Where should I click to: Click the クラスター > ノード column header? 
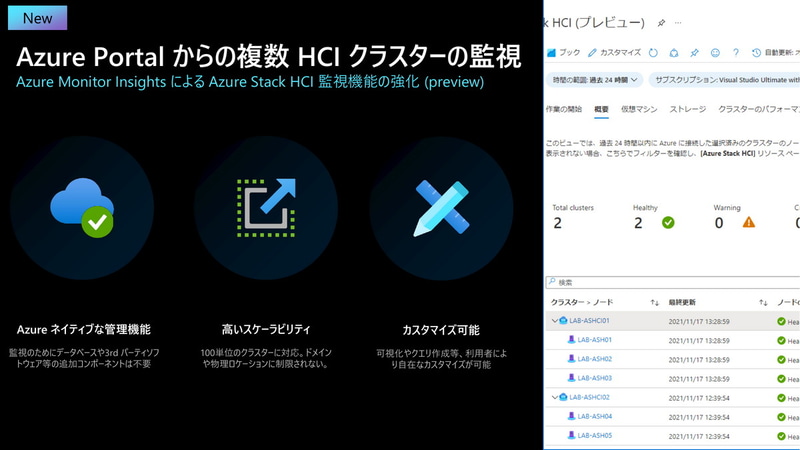coord(582,303)
